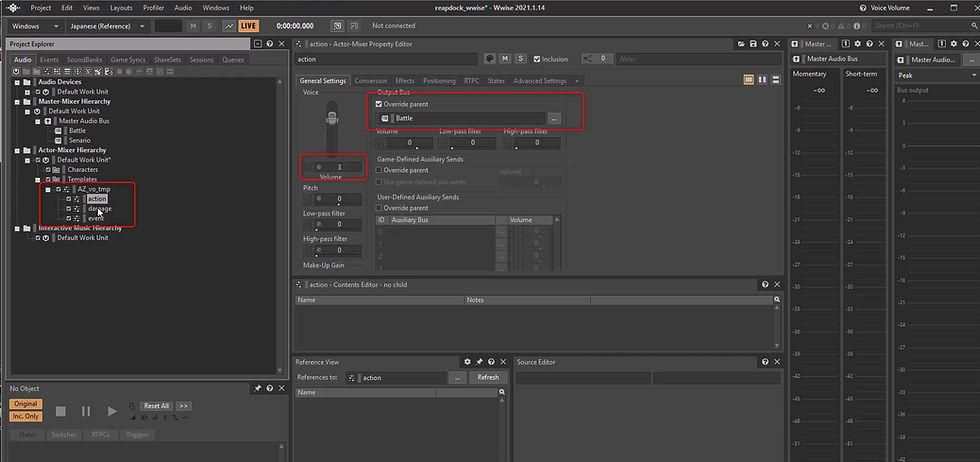
Task: Collapse the AZ_vo_tmp actor-mixer node
Action: [x=48, y=189]
